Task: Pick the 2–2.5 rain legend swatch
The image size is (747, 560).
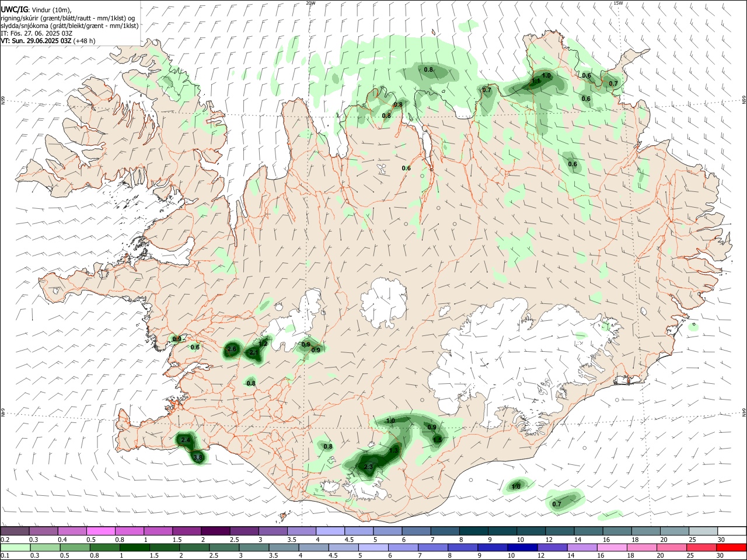Action: tap(194, 548)
